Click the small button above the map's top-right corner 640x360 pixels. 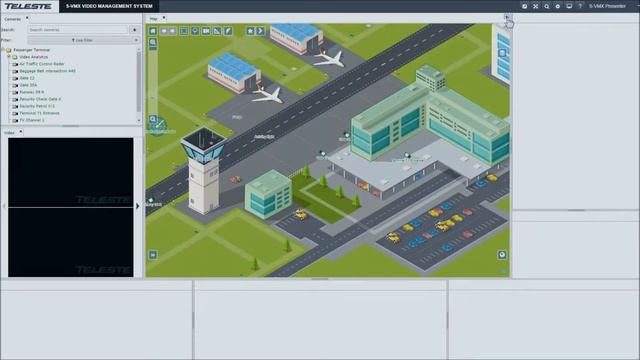click(507, 17)
